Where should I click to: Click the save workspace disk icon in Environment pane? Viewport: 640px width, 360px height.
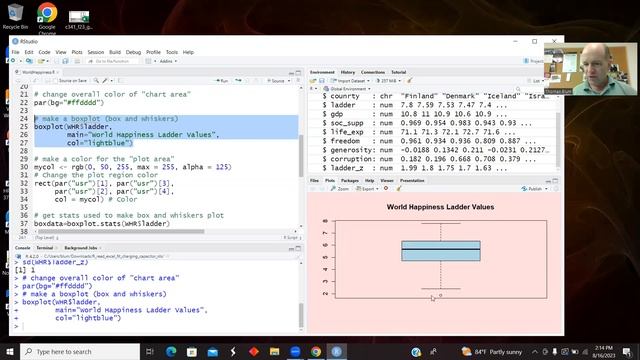coord(322,80)
